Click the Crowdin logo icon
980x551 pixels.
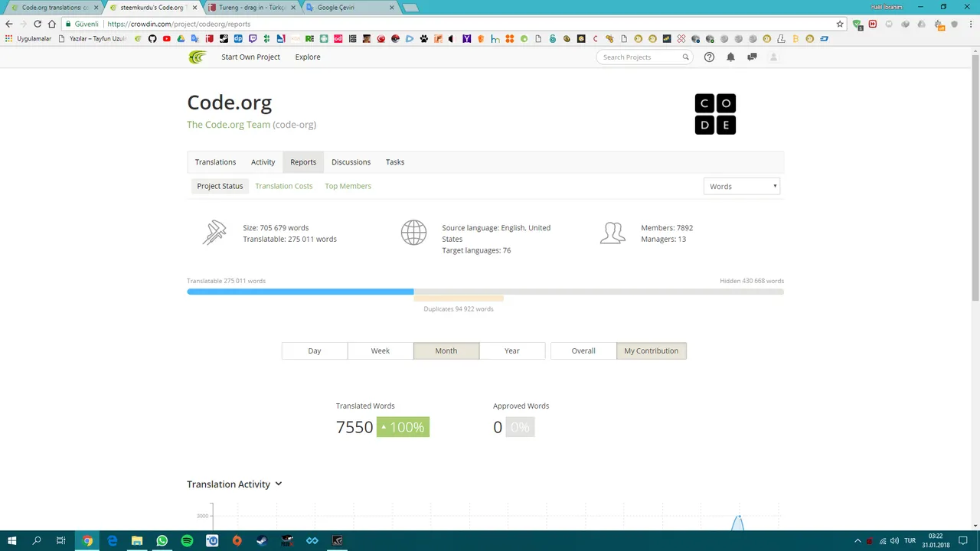198,57
